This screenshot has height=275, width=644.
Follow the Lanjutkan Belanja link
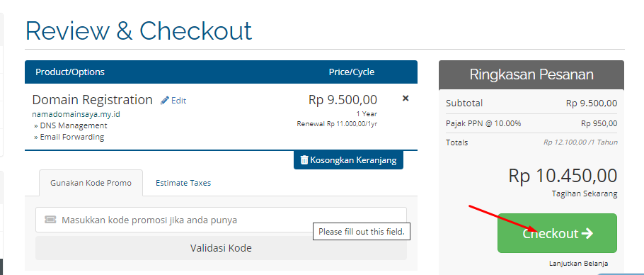578,264
